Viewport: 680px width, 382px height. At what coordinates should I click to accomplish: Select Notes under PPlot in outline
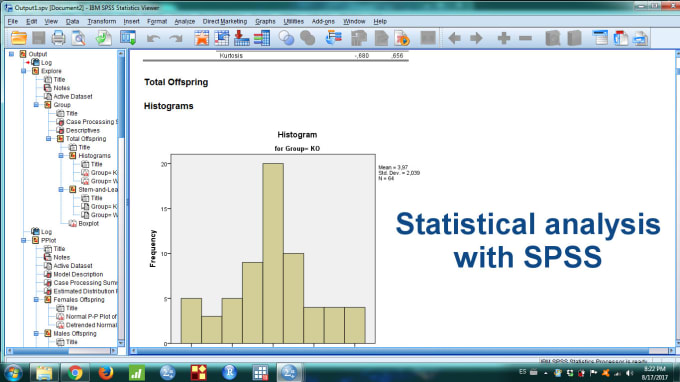pos(62,258)
